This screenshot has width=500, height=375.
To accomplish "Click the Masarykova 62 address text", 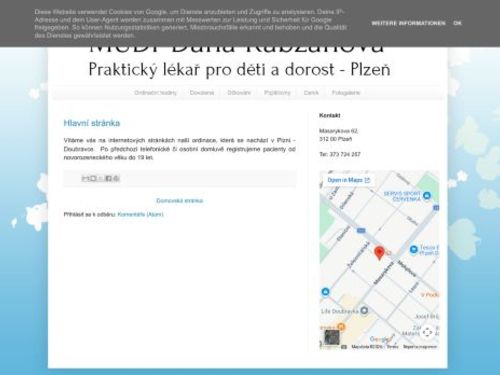I will (338, 131).
